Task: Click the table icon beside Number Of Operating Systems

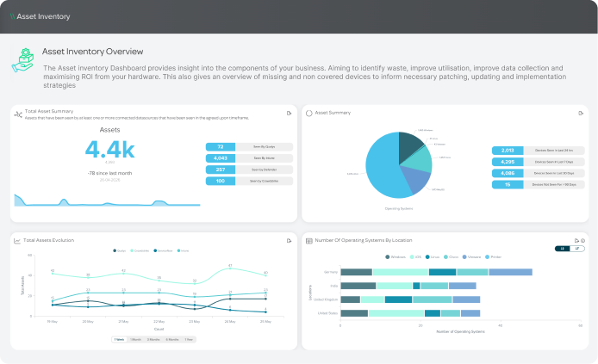Action: point(309,241)
